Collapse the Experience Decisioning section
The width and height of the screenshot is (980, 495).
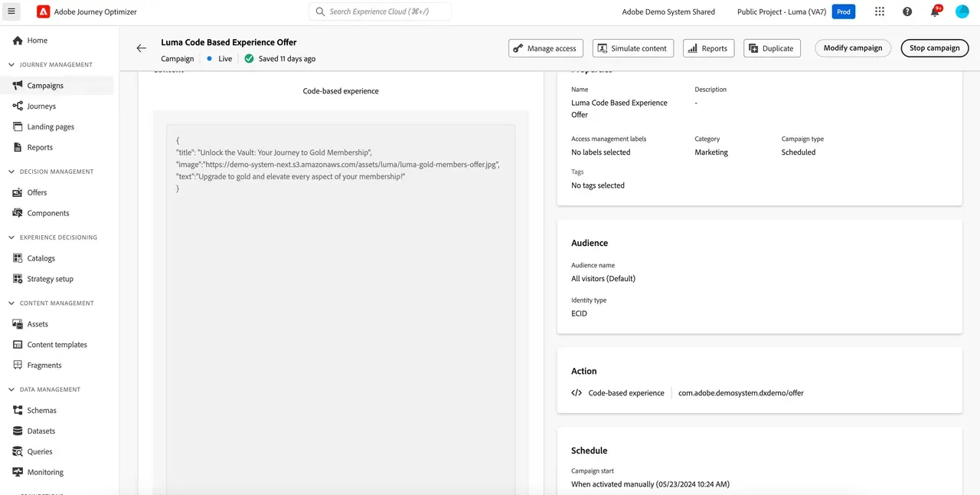coord(11,238)
